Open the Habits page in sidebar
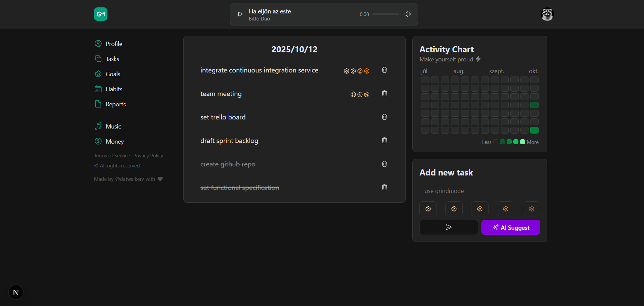The image size is (644, 306). [x=114, y=89]
